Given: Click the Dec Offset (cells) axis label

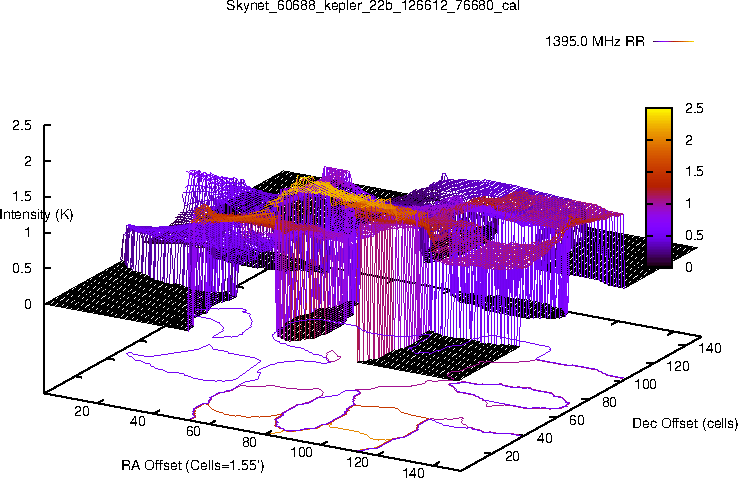Looking at the screenshot, I should click(685, 423).
